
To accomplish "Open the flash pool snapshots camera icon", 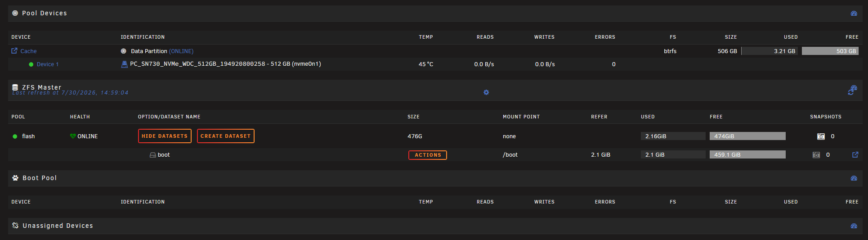I will click(821, 136).
